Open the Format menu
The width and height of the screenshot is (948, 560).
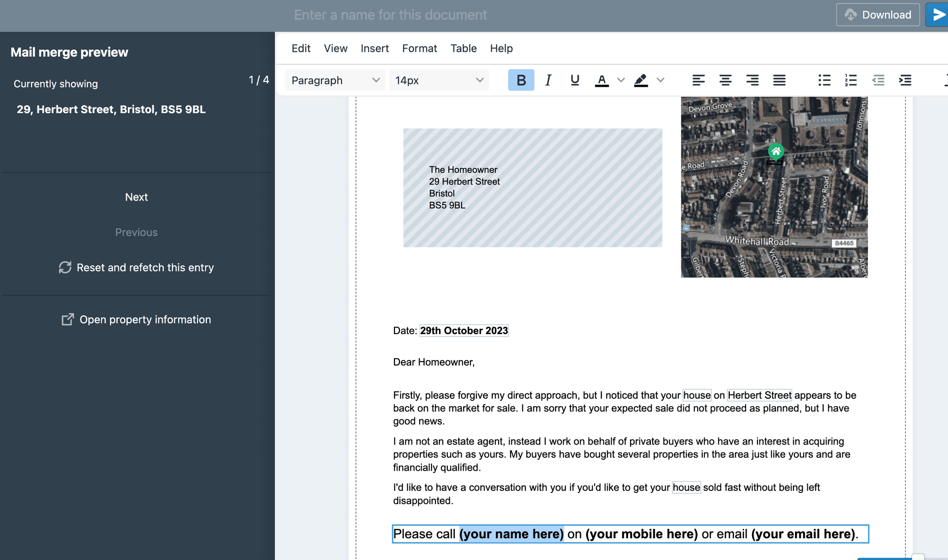[419, 48]
